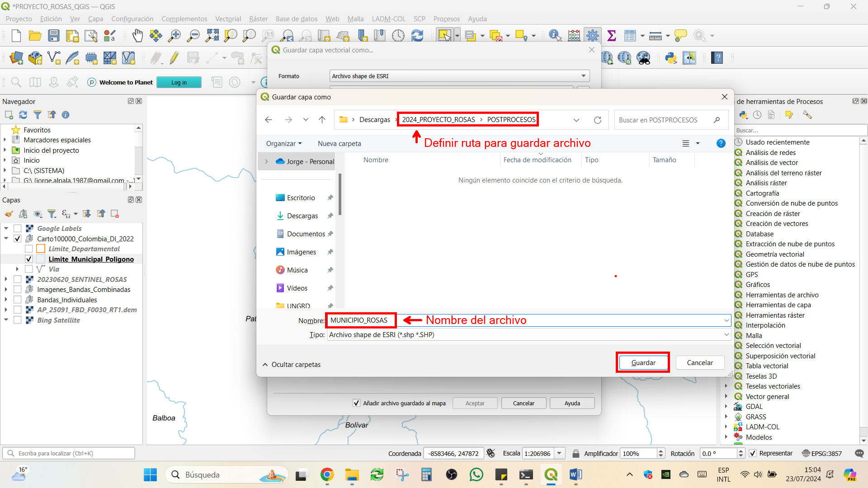Click the Guardar button
This screenshot has height=488, width=868.
643,363
